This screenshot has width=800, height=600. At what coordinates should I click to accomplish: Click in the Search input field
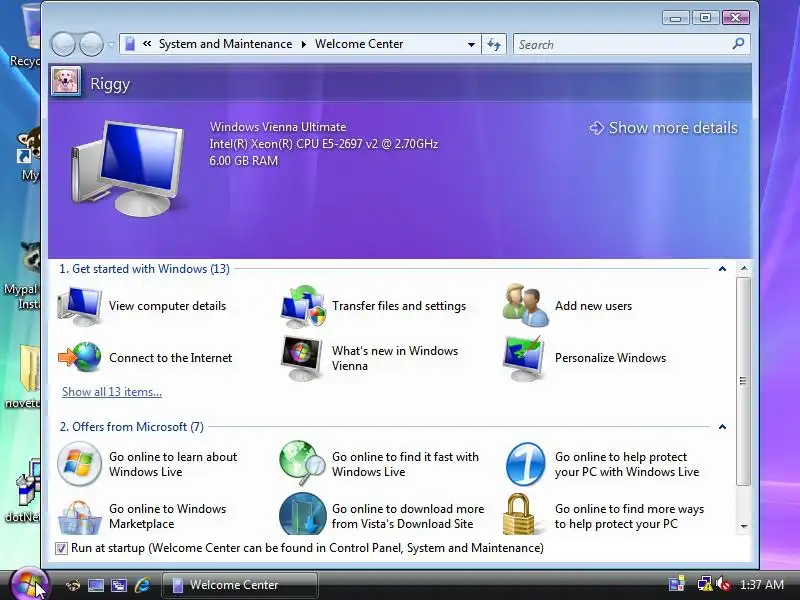(621, 44)
